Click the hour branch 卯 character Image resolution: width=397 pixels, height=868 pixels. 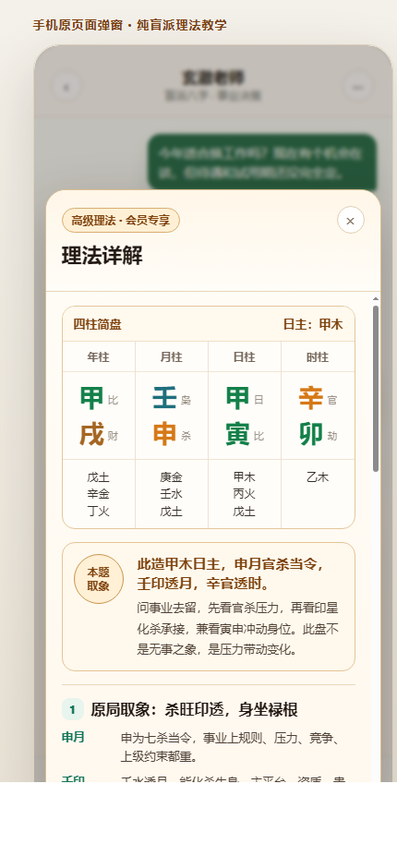point(311,435)
